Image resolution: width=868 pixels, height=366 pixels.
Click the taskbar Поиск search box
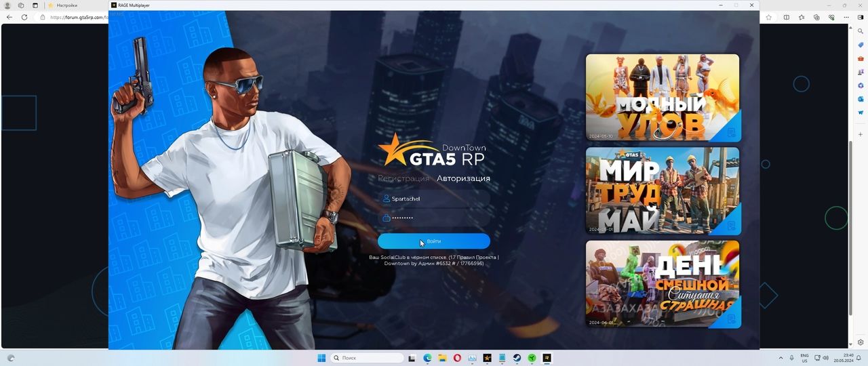pyautogui.click(x=367, y=358)
